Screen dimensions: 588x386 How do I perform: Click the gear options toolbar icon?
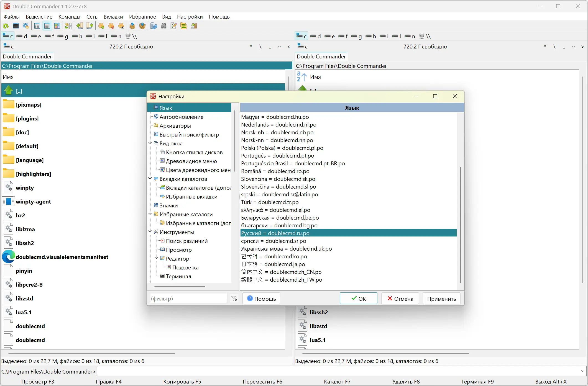26,26
